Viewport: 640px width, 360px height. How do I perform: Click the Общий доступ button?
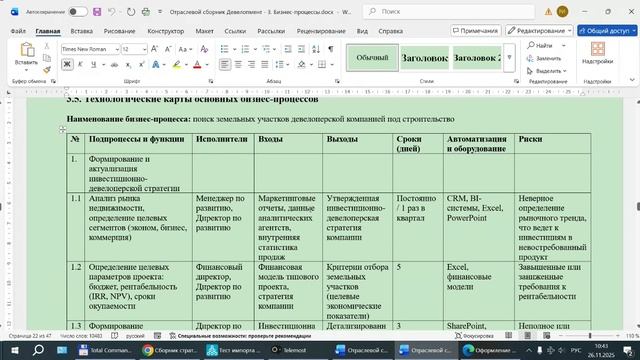coord(607,31)
